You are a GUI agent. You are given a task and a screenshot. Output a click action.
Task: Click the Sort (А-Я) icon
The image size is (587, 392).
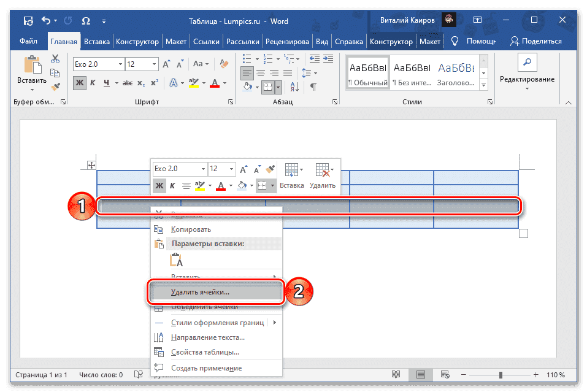pyautogui.click(x=294, y=86)
